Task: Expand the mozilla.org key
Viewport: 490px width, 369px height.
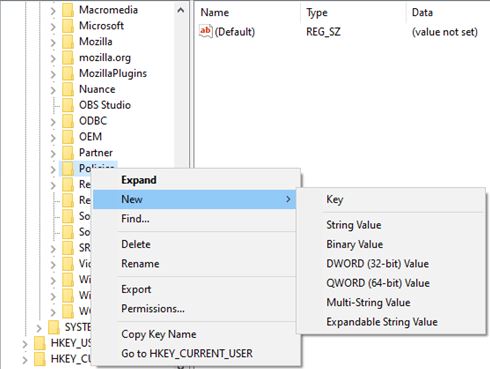Action: pos(53,58)
